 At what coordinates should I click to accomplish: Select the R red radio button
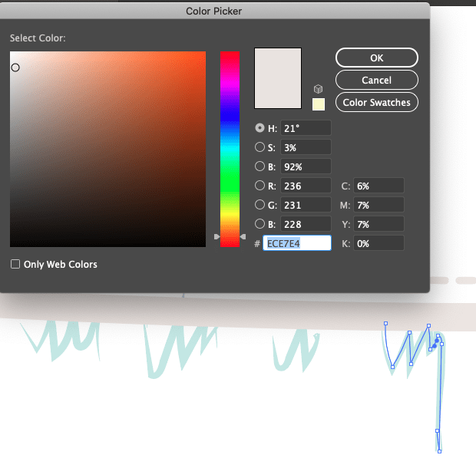[259, 186]
